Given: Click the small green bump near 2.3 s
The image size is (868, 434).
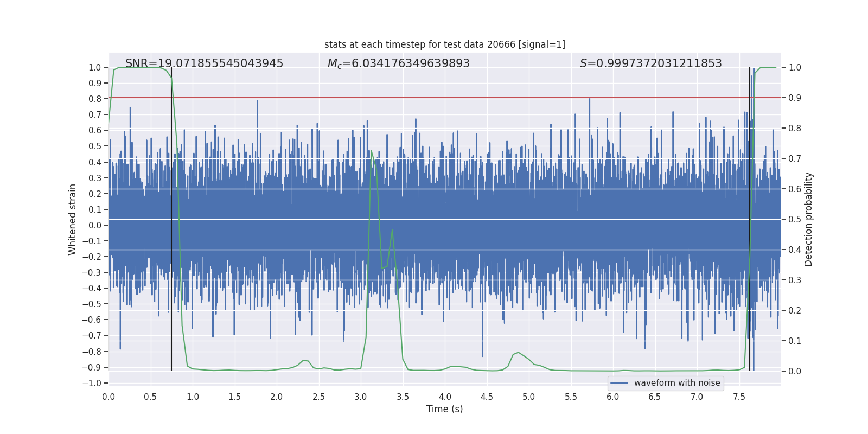Looking at the screenshot, I should click(x=305, y=360).
